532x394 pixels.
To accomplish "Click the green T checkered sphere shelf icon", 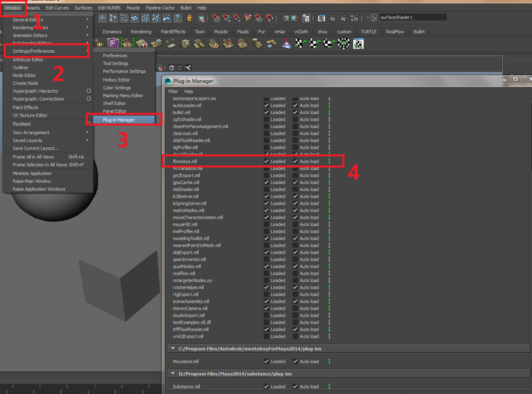I will tap(344, 43).
